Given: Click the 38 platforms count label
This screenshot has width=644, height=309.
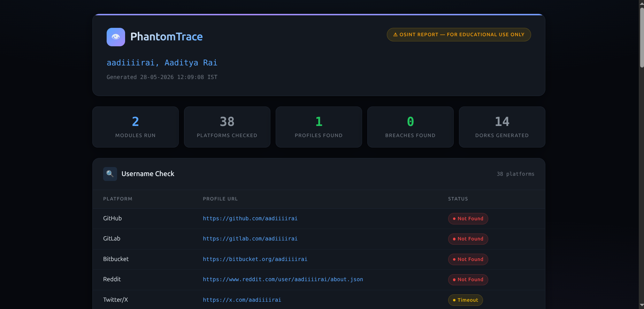Looking at the screenshot, I should (x=515, y=174).
